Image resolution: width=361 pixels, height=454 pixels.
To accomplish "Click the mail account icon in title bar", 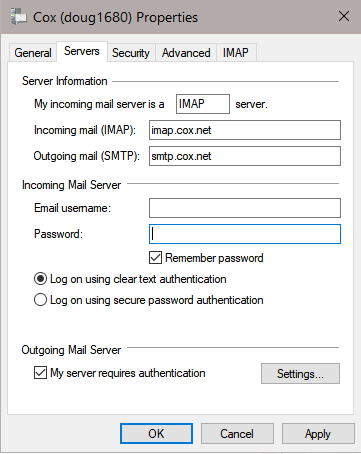I will point(18,17).
